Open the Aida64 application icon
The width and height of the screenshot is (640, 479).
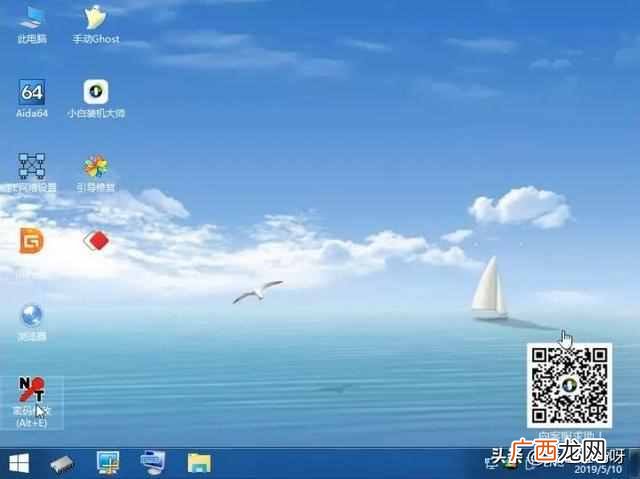[32, 99]
